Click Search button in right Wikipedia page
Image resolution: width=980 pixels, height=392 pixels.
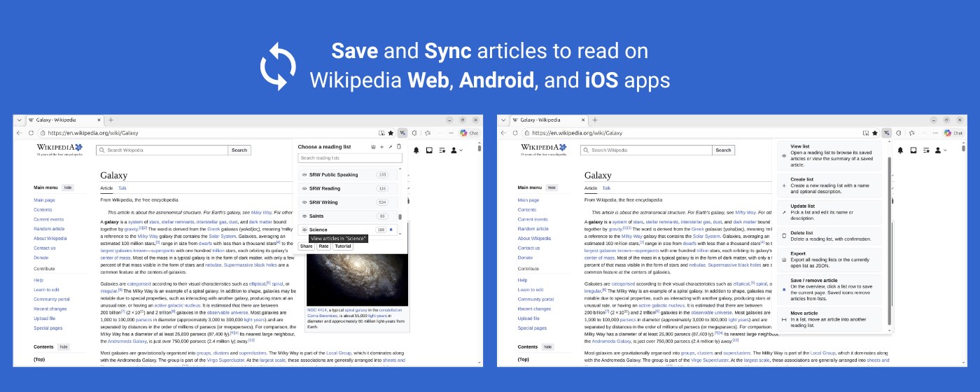pos(724,150)
